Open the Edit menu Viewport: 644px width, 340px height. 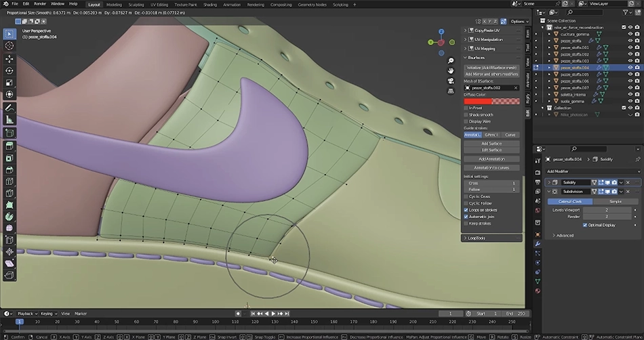[x=26, y=3]
